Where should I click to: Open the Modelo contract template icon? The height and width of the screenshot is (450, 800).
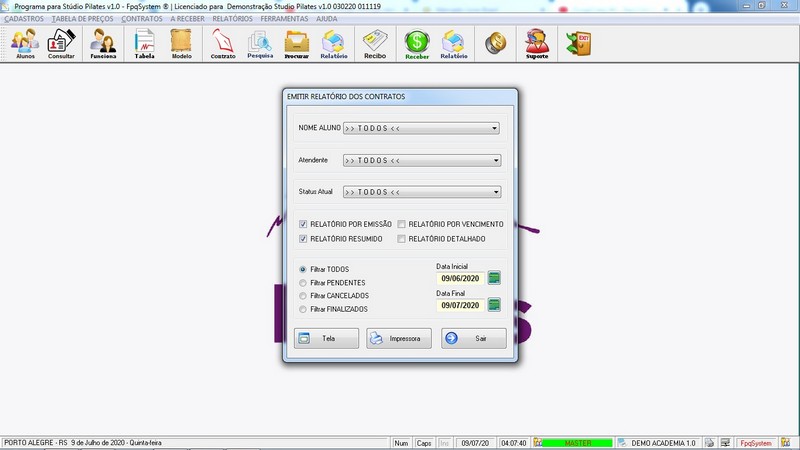tap(181, 44)
